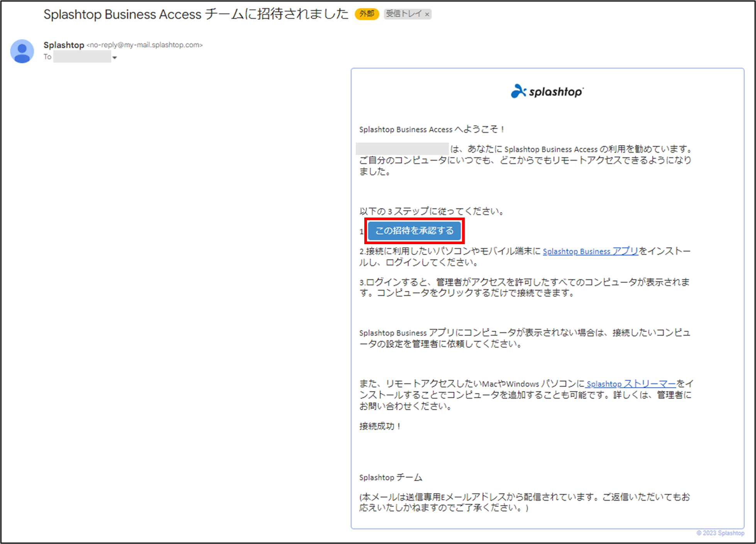Click the Splashtop logo in the email body
The width and height of the screenshot is (756, 544).
coord(547,92)
